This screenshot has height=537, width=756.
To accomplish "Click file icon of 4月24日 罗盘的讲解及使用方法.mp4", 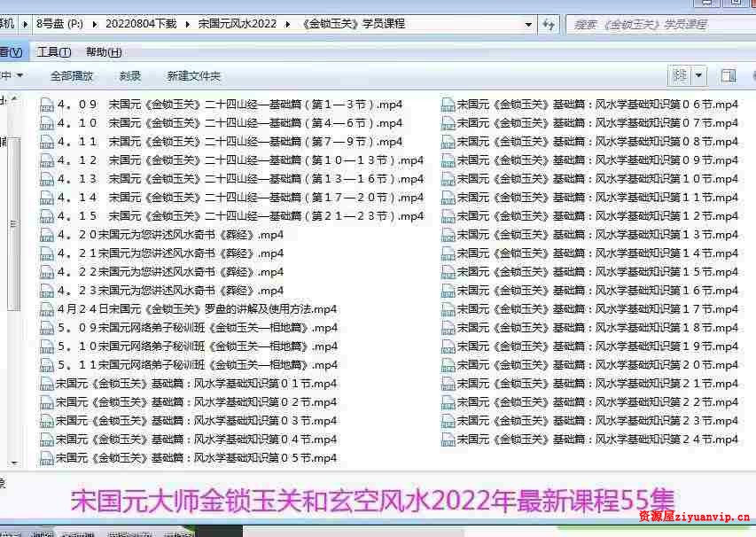I will pyautogui.click(x=47, y=309).
